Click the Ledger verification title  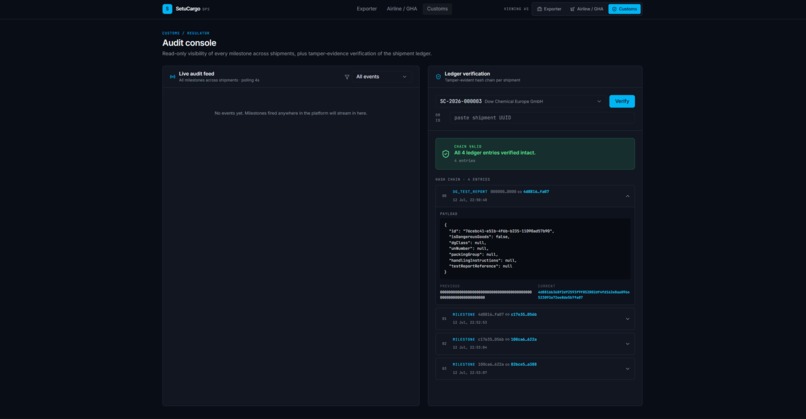point(467,74)
